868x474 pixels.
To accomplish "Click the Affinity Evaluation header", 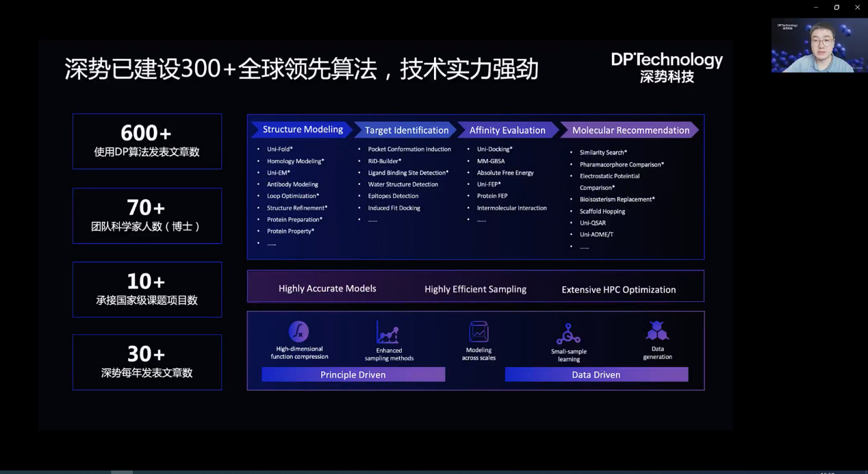I will 507,130.
